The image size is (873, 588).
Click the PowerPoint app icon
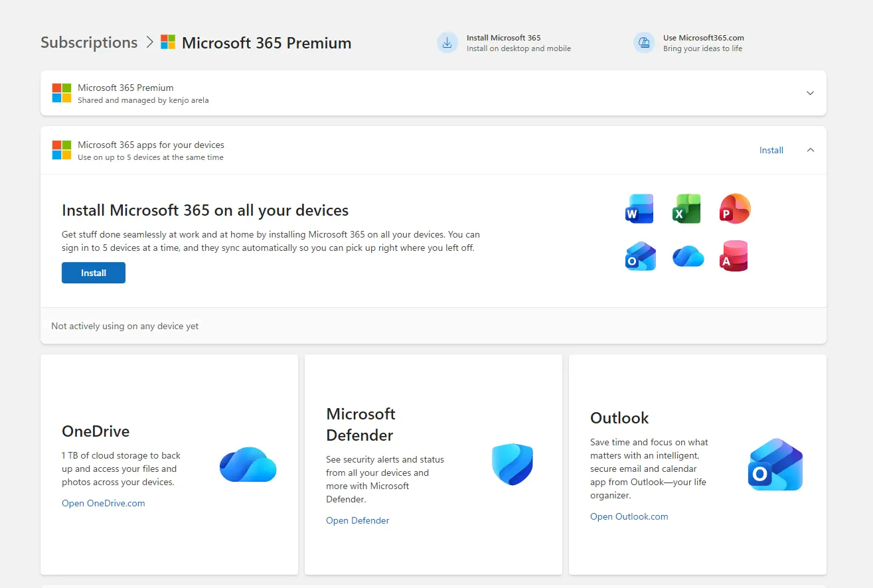(734, 209)
